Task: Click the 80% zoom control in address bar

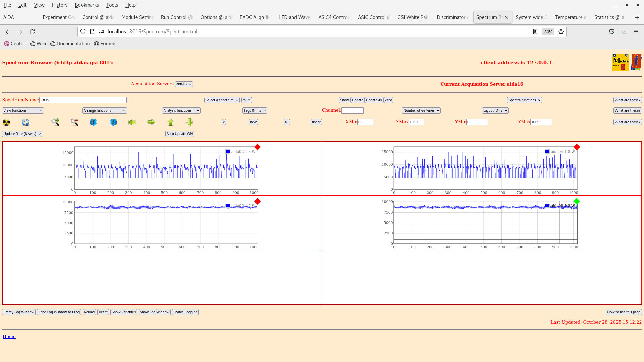Action: (548, 32)
